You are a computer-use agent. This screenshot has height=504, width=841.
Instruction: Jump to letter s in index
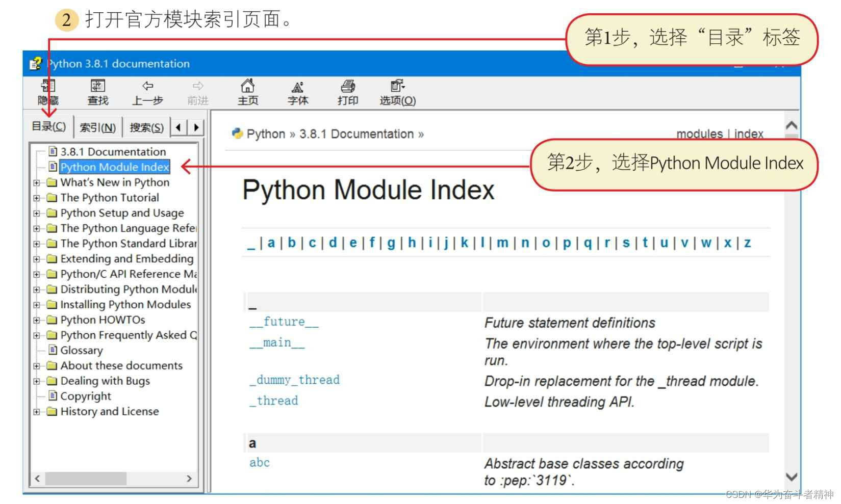pos(626,243)
